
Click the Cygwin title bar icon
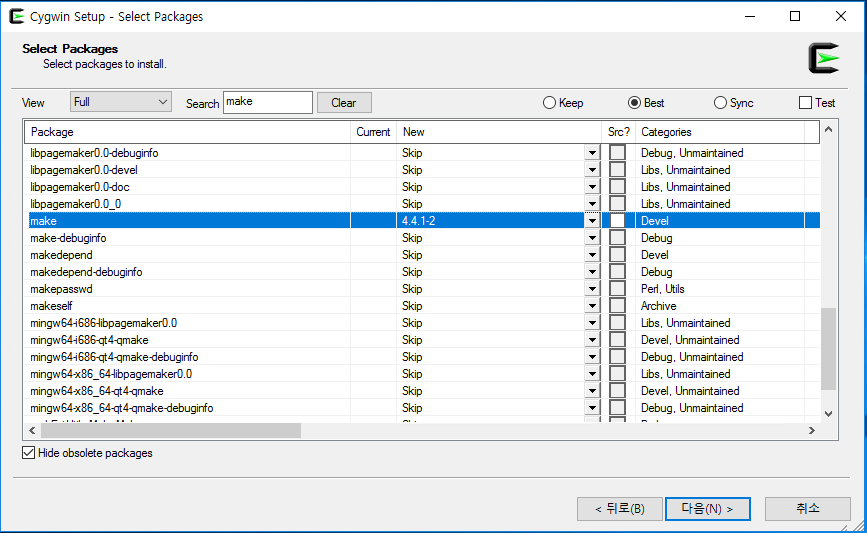(x=17, y=16)
